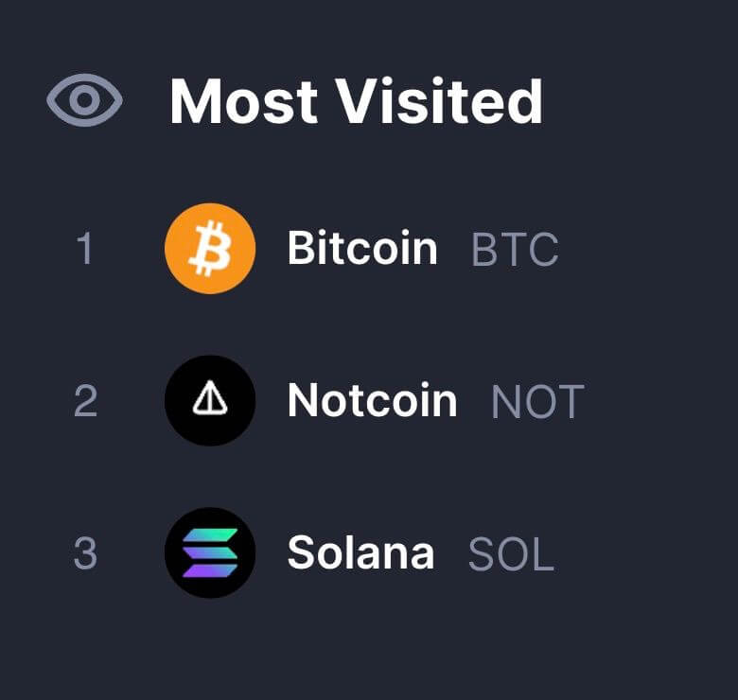Select the Solana logo icon
The width and height of the screenshot is (738, 700).
(x=210, y=553)
